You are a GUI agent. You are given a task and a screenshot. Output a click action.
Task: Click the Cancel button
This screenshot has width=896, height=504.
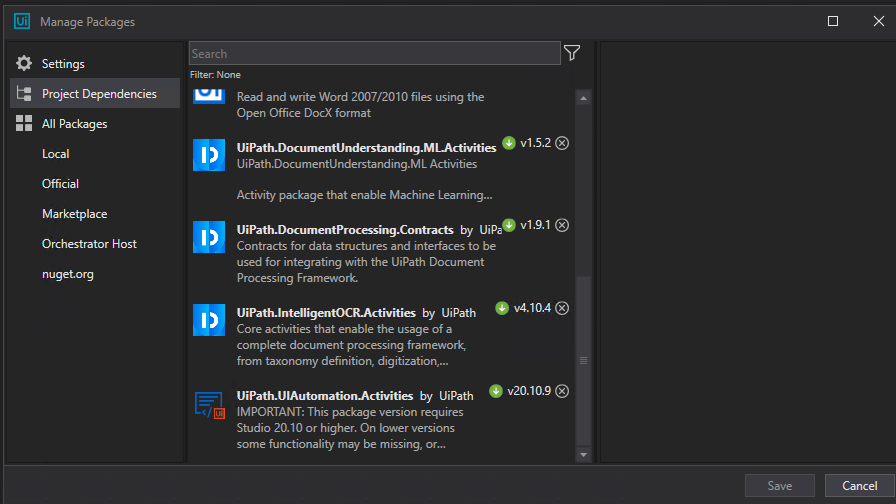pyautogui.click(x=859, y=486)
